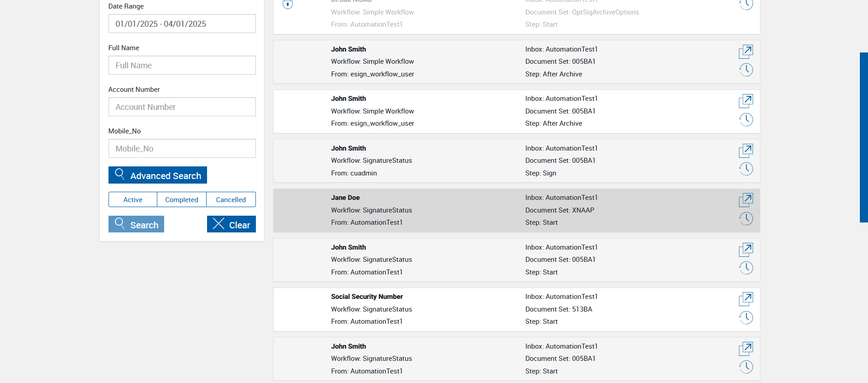Toggle the Completed status filter
Viewport: 868px width, 383px height.
(182, 199)
